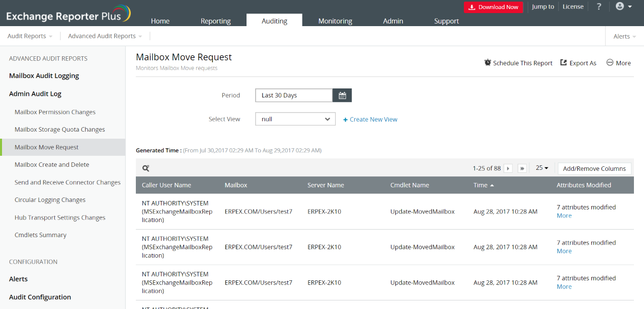This screenshot has width=644, height=309.
Task: Open the user account profile menu
Action: tap(623, 7)
